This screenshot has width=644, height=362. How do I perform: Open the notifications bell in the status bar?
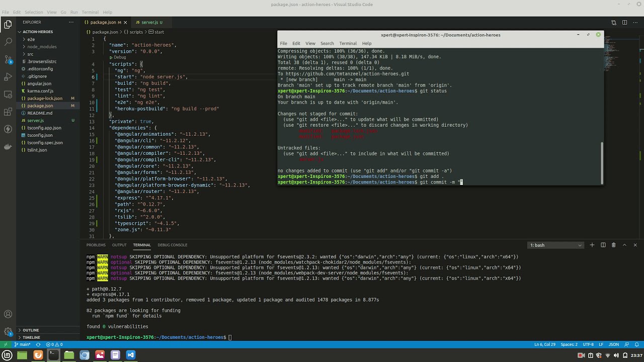[637, 344]
